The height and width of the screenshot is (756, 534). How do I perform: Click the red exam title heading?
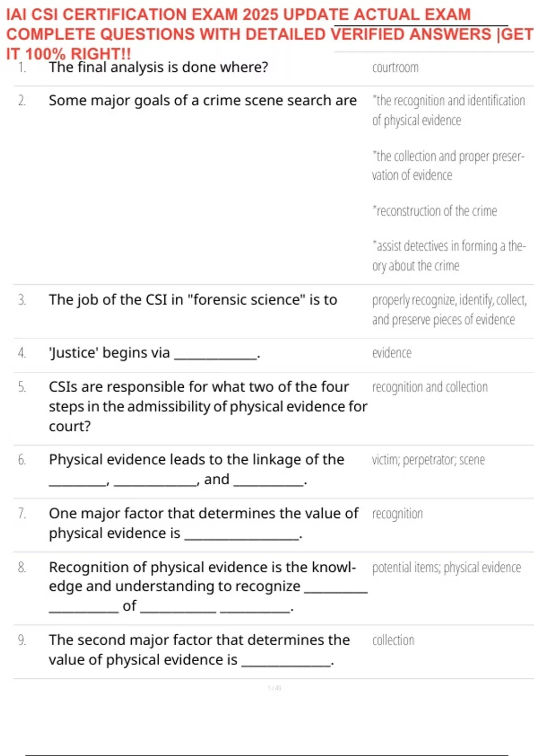267,34
